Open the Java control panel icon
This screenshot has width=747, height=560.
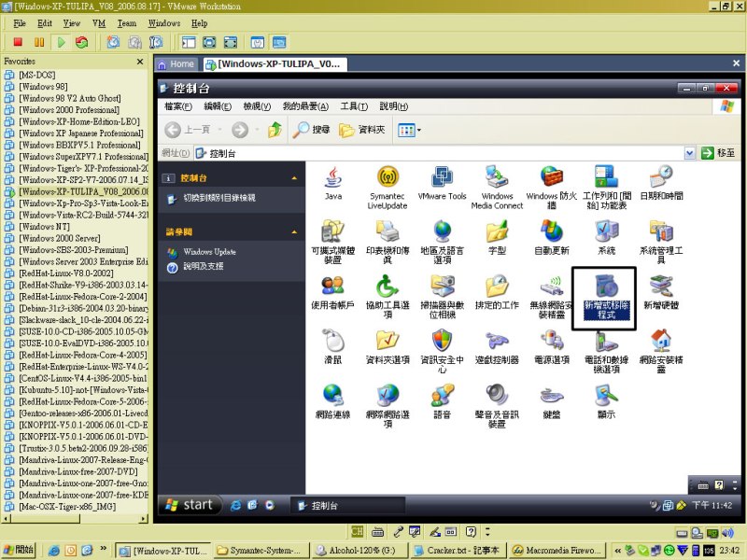pyautogui.click(x=333, y=177)
